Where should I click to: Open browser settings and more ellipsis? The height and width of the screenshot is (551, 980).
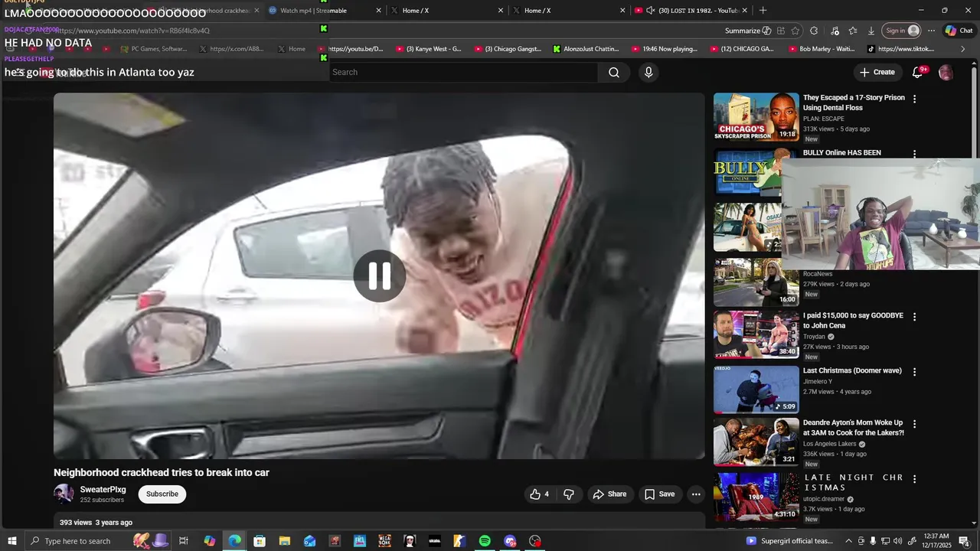pos(931,31)
